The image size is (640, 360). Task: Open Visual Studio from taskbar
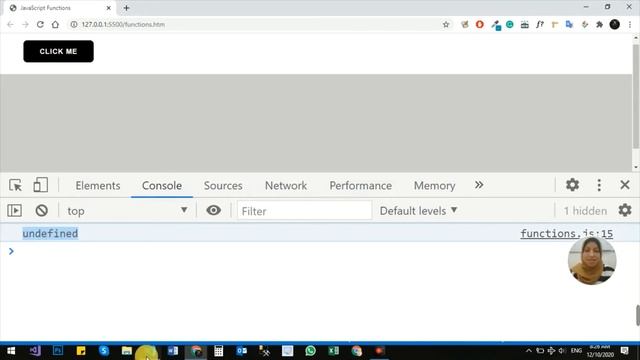pos(35,351)
